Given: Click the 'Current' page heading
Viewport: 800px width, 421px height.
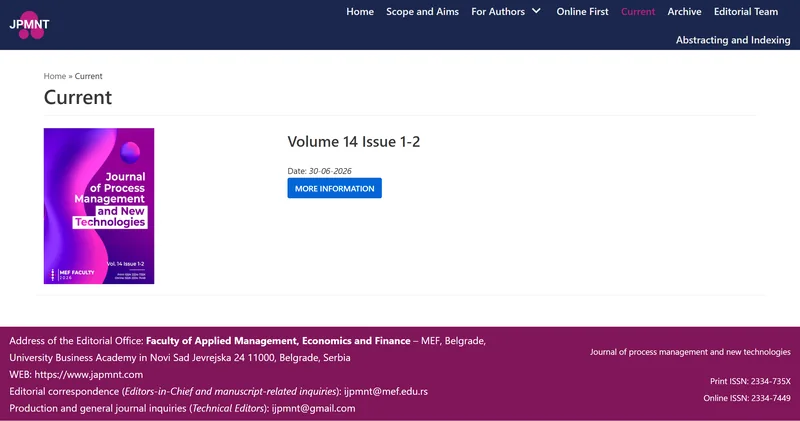Looking at the screenshot, I should (78, 97).
